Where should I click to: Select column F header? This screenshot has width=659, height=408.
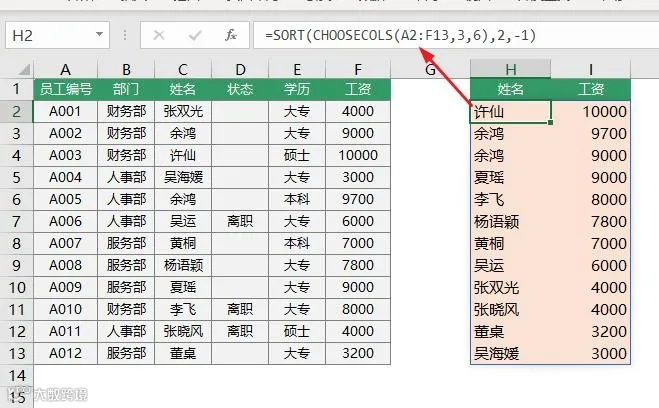coord(358,69)
